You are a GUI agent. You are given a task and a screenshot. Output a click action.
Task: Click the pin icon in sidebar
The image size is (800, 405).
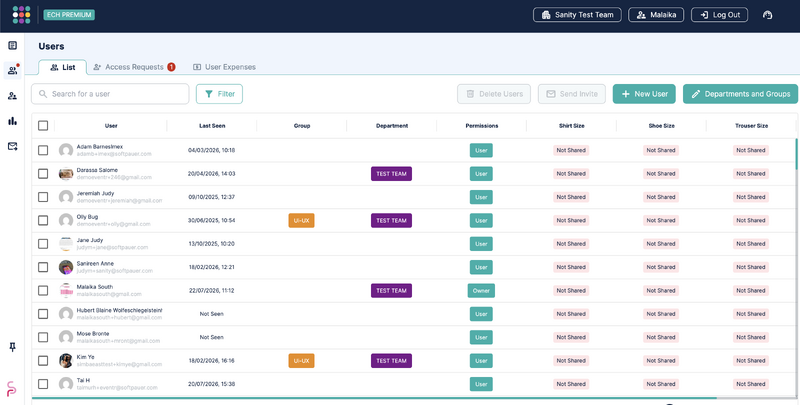tap(13, 347)
